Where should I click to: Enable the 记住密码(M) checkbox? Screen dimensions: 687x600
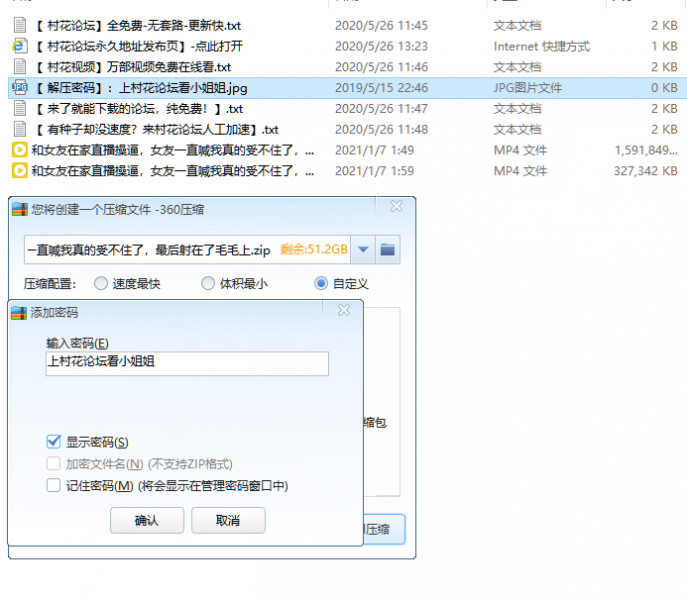pos(53,485)
